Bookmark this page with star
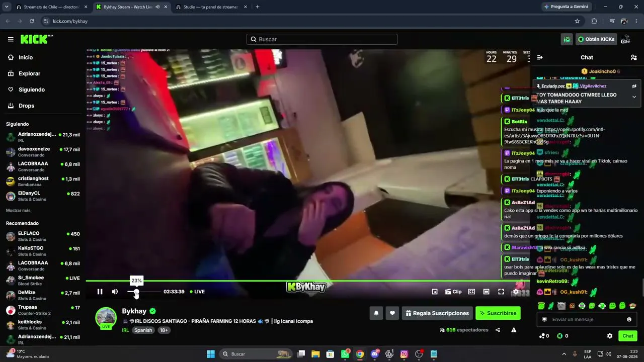This screenshot has height=362, width=644. pos(577,21)
